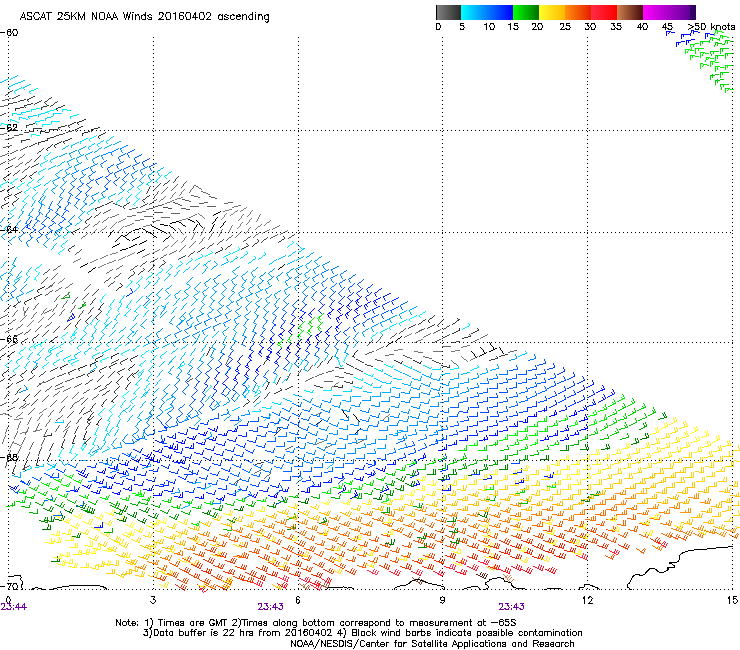740x650 pixels.
Task: Select the magenta-purple 40-50 knots legend color
Action: click(669, 12)
